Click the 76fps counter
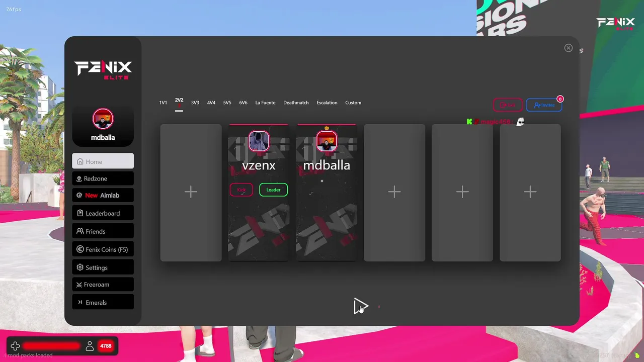644x362 pixels. pyautogui.click(x=14, y=10)
